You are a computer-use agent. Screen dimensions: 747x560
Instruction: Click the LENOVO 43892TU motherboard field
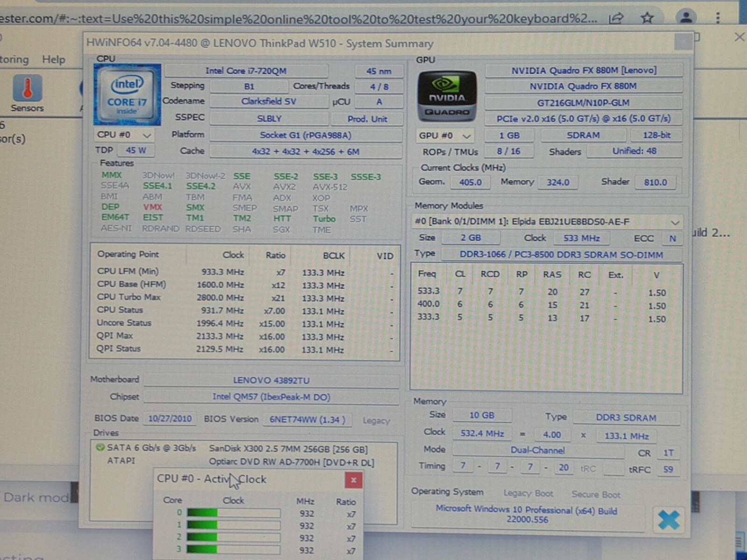(271, 380)
